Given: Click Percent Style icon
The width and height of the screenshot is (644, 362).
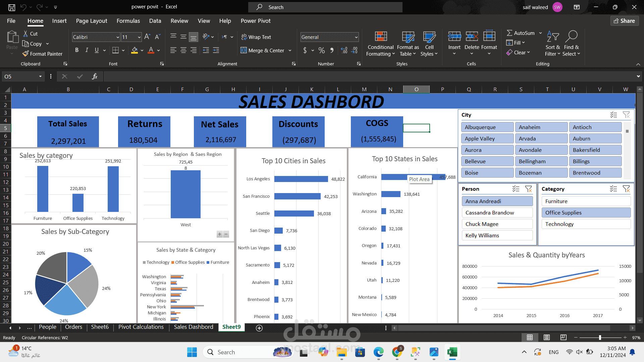Looking at the screenshot, I should (x=322, y=50).
